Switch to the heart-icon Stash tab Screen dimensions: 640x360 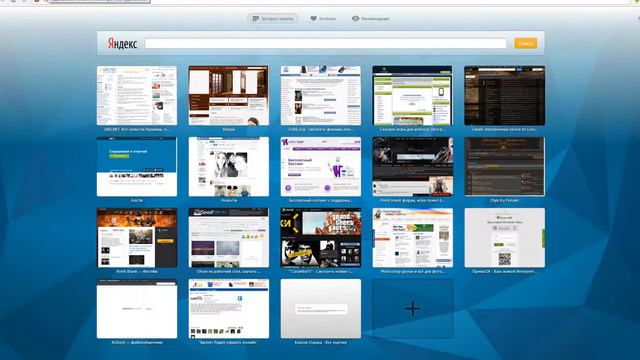[323, 18]
